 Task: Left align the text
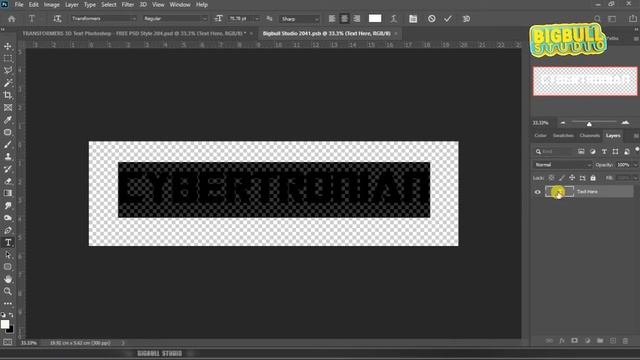pos(332,19)
